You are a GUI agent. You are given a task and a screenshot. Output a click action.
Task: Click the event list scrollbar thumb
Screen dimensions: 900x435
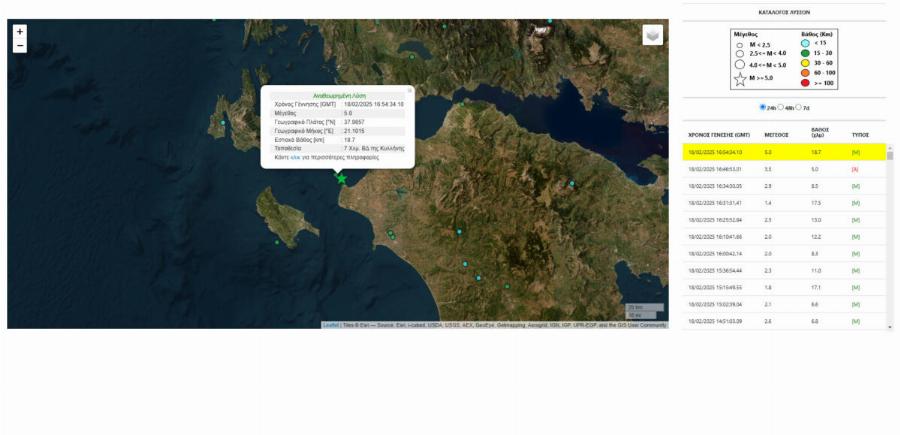(890, 156)
